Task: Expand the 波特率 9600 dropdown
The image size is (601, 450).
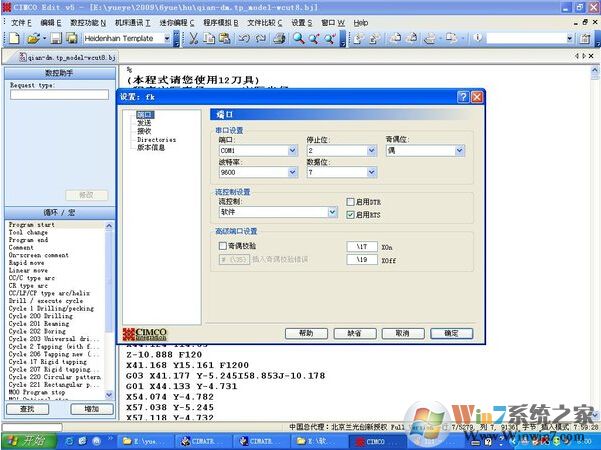Action: pyautogui.click(x=292, y=172)
